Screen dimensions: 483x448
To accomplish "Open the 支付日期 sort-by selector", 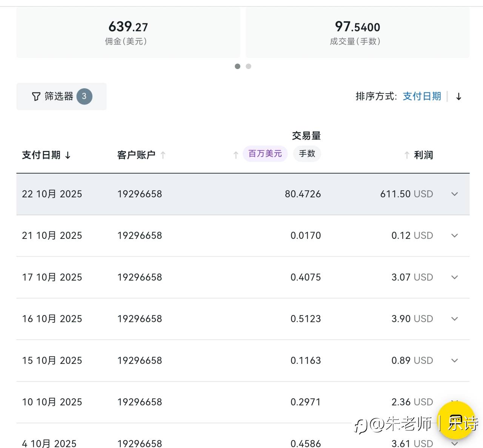I will point(422,96).
